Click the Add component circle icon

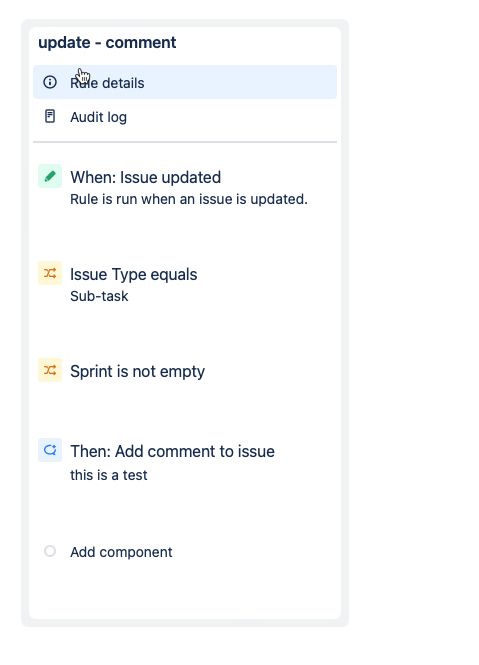(50, 551)
